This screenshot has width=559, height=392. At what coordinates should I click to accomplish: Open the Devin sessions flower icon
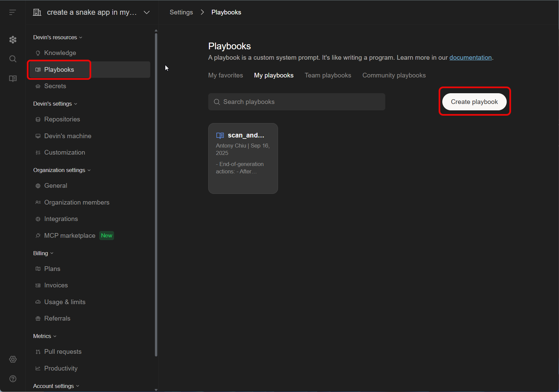coord(13,40)
